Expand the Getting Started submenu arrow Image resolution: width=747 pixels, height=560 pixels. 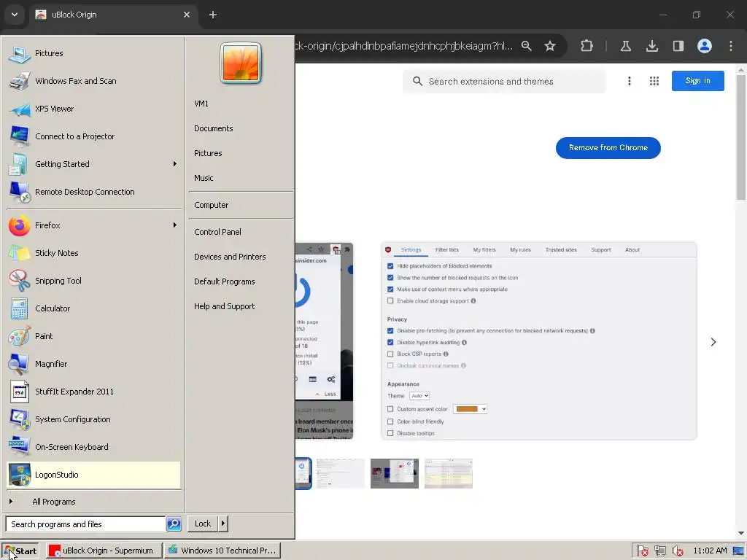(x=175, y=164)
